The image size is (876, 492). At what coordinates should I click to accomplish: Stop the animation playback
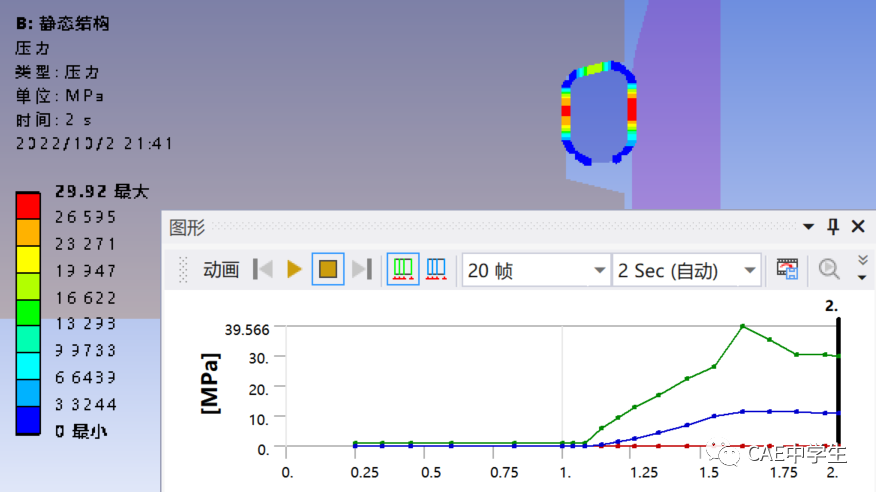[327, 269]
